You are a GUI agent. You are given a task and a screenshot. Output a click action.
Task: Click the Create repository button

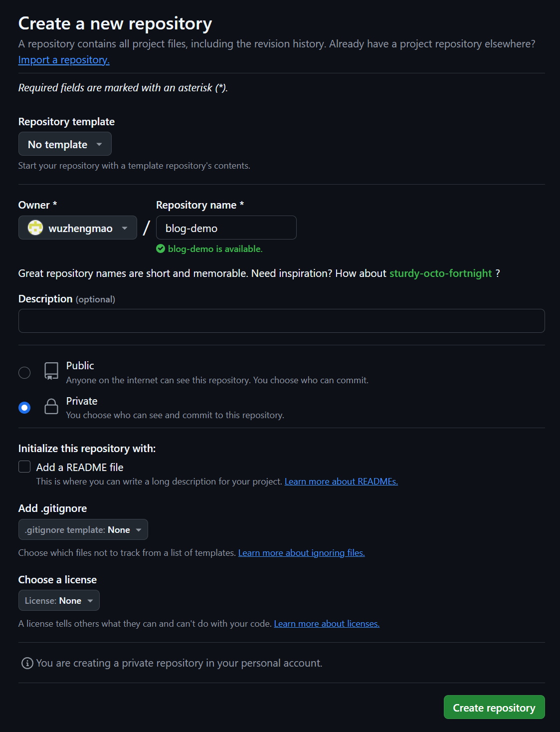click(x=494, y=708)
